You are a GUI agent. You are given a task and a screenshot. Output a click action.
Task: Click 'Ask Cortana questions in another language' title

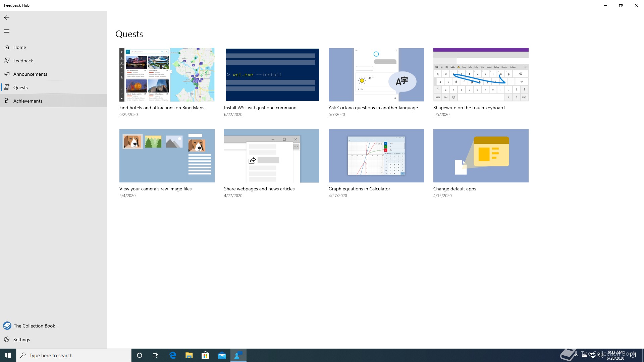(x=373, y=108)
